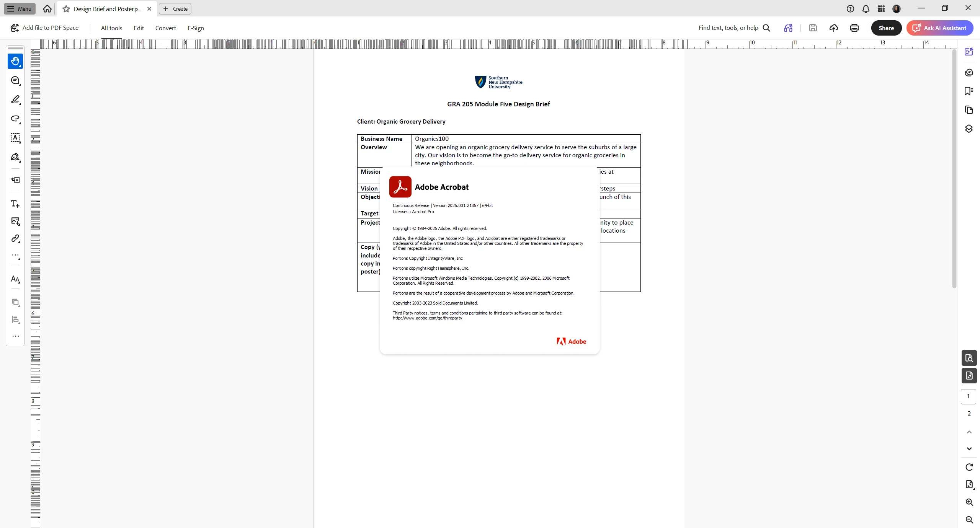Image resolution: width=980 pixels, height=528 pixels.
Task: Go to next page with the down chevron
Action: pos(969,449)
